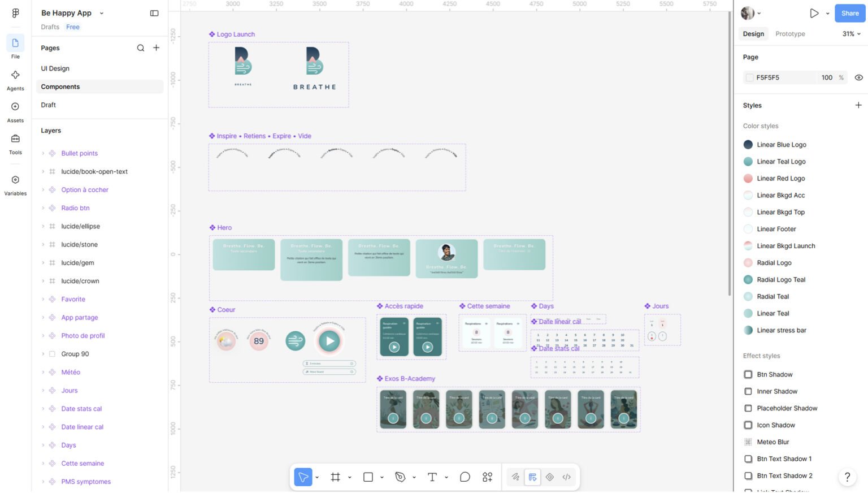
Task: Select the Btn Text Shadow 2 style
Action: 784,476
